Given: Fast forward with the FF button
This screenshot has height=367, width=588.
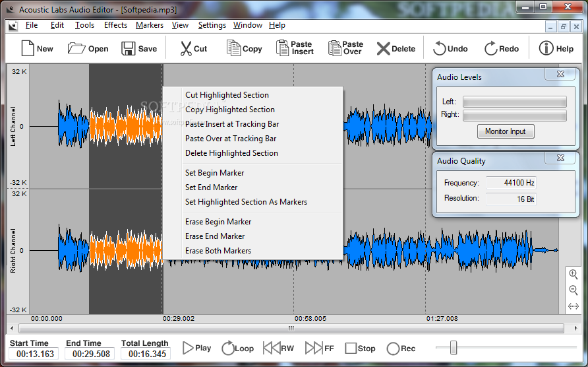Looking at the screenshot, I should coord(320,349).
